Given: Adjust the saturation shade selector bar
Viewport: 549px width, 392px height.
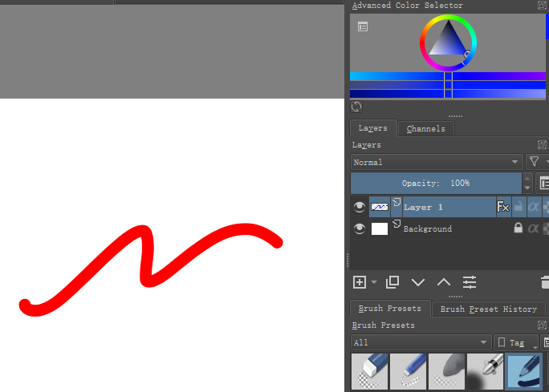Looking at the screenshot, I should point(448,85).
